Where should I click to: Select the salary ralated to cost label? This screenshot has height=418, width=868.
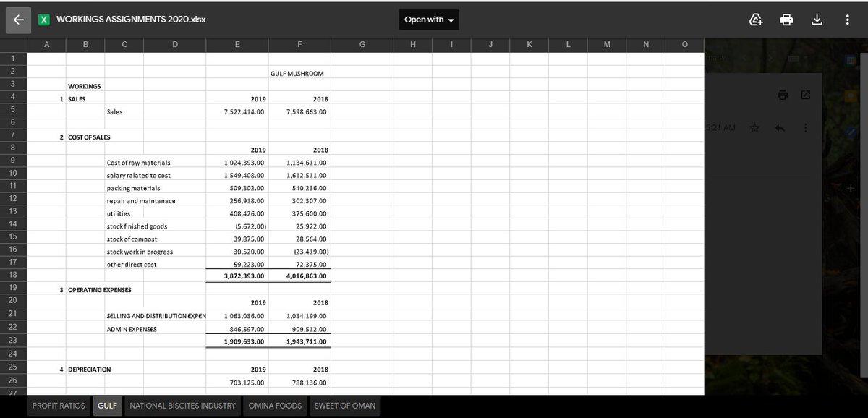point(138,176)
